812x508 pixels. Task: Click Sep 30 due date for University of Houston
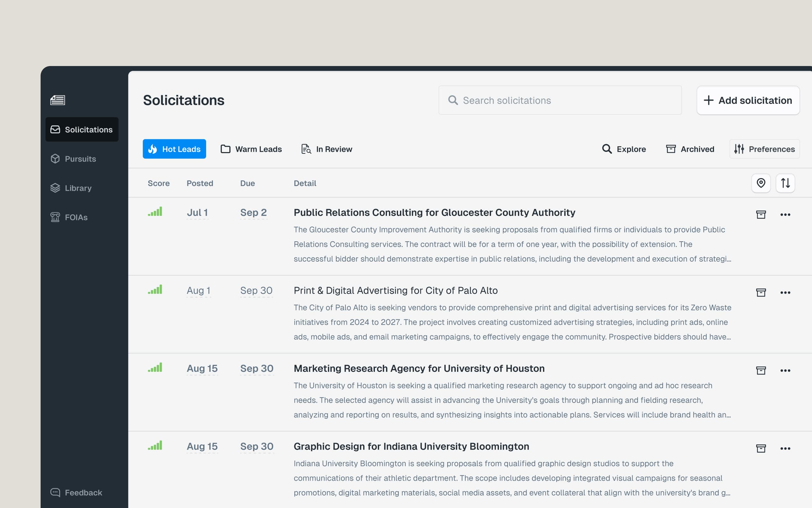[x=257, y=368]
